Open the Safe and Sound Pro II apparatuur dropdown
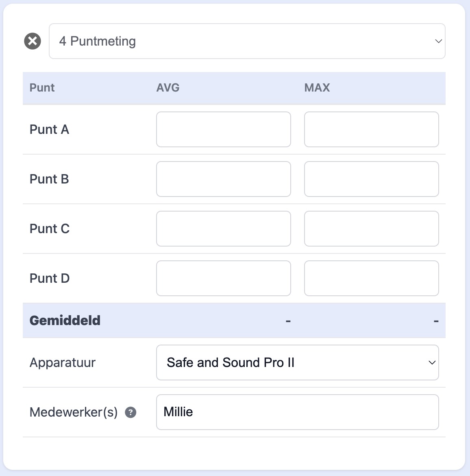The height and width of the screenshot is (476, 470). coord(297,362)
